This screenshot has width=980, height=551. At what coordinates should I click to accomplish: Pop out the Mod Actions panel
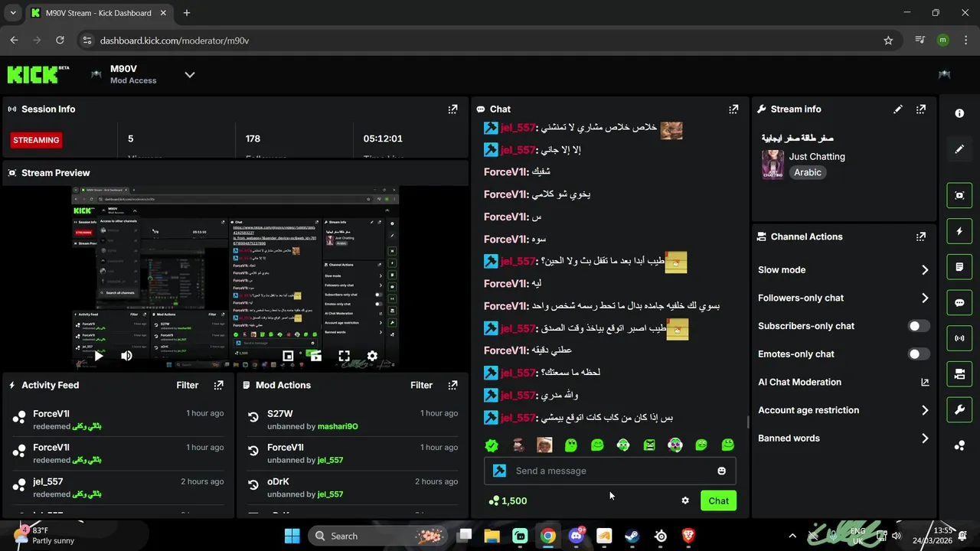pos(452,386)
